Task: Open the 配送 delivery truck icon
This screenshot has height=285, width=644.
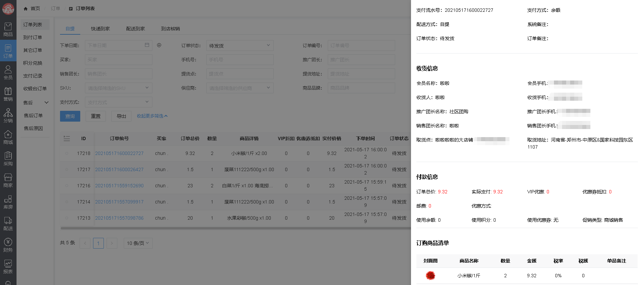Action: pyautogui.click(x=8, y=223)
